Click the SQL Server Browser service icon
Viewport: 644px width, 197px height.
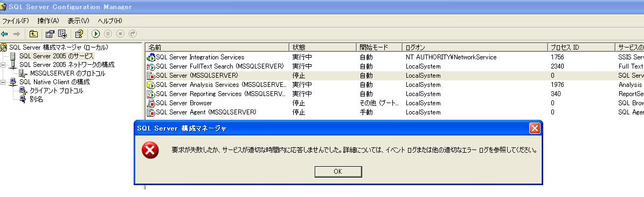[151, 103]
